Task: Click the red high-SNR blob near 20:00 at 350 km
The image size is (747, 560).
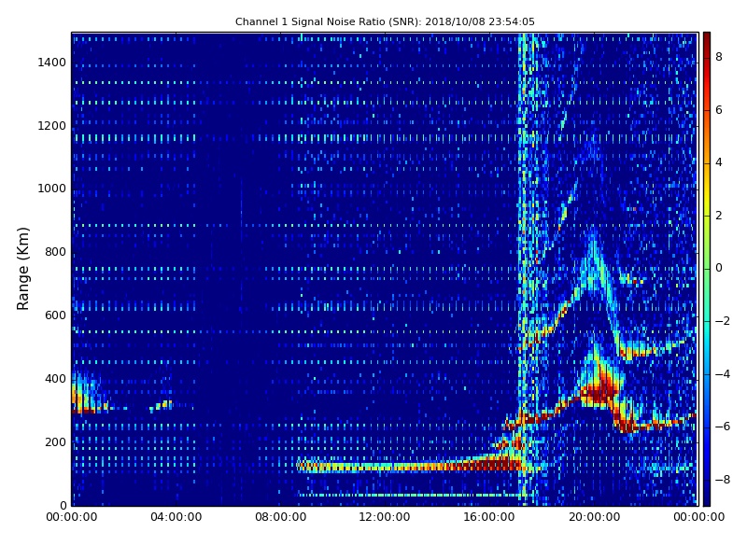Action: [600, 391]
